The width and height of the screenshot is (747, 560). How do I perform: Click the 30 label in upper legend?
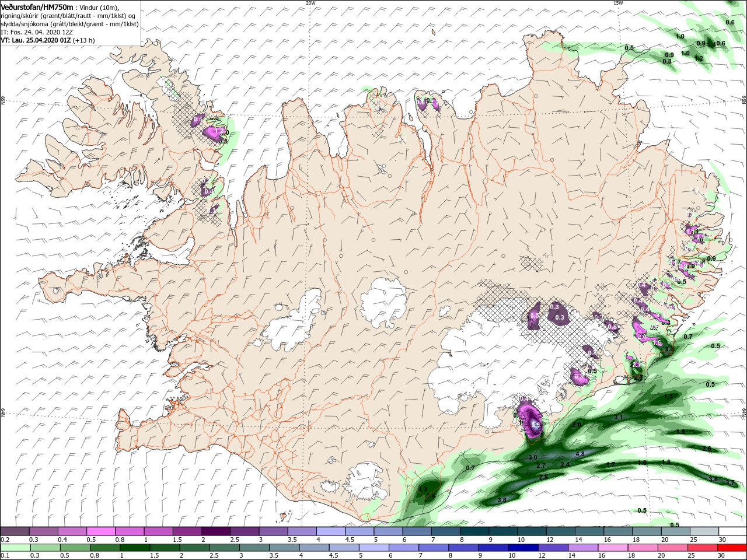(721, 540)
